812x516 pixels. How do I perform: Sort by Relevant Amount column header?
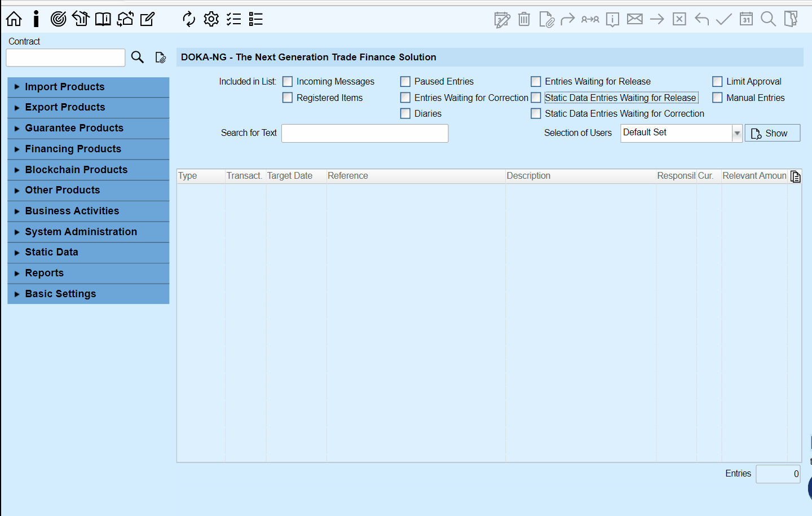click(x=754, y=176)
